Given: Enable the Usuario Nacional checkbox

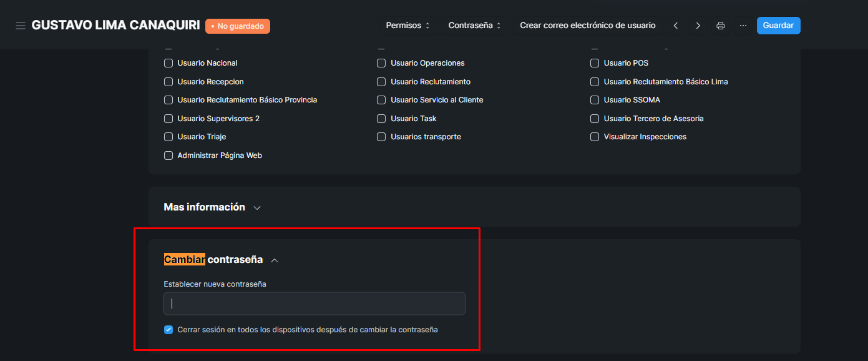Looking at the screenshot, I should coord(168,63).
